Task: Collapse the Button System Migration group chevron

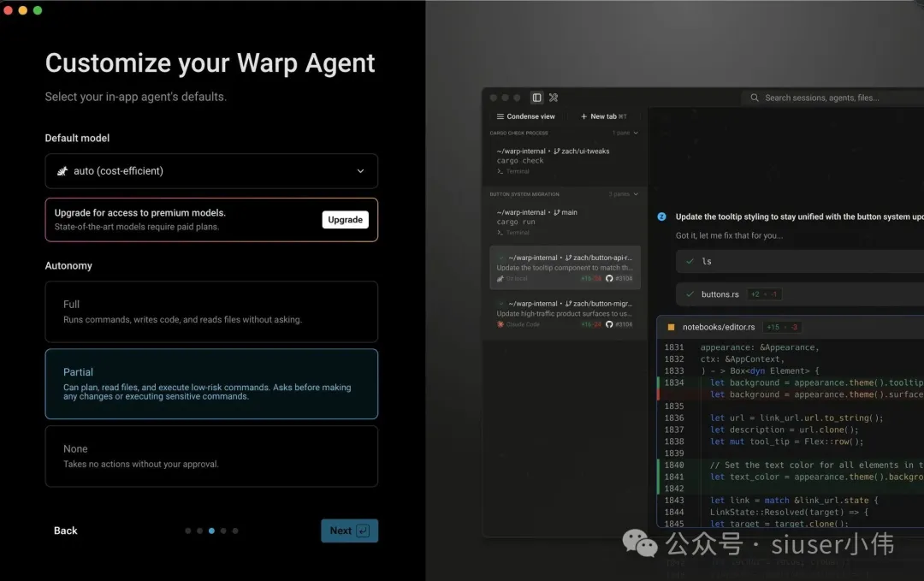Action: click(635, 194)
